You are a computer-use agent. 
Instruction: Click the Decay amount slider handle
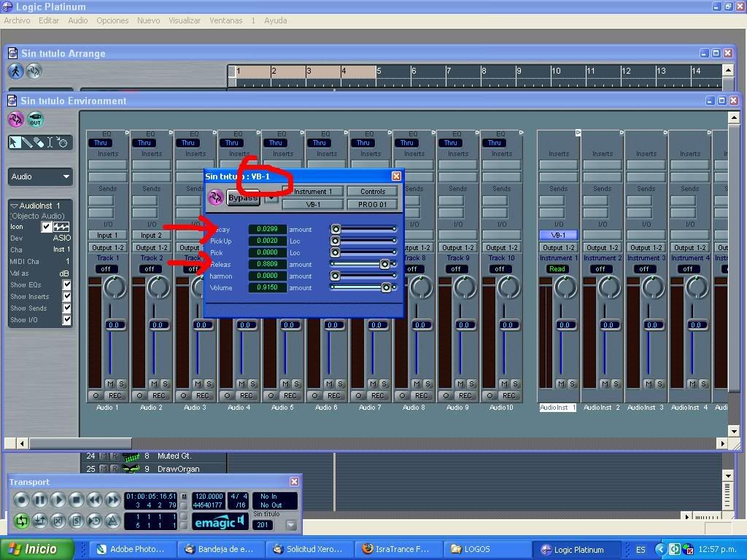(336, 229)
